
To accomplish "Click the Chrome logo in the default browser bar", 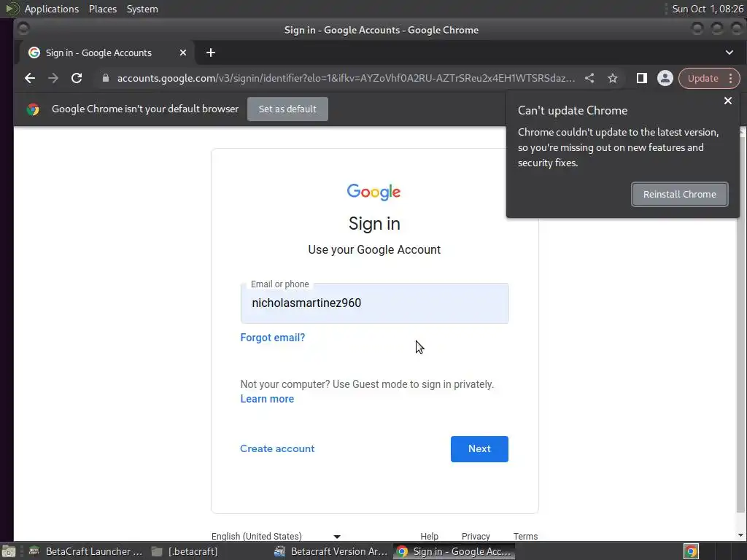I will point(33,109).
